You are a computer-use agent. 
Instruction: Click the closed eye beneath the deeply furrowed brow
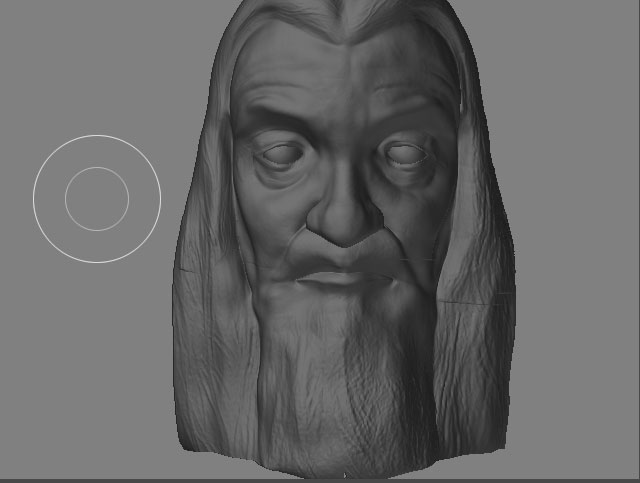282,154
